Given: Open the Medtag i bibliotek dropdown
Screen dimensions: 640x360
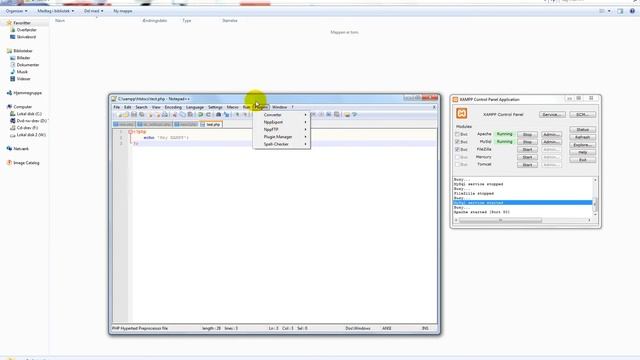Looking at the screenshot, I should click(56, 11).
